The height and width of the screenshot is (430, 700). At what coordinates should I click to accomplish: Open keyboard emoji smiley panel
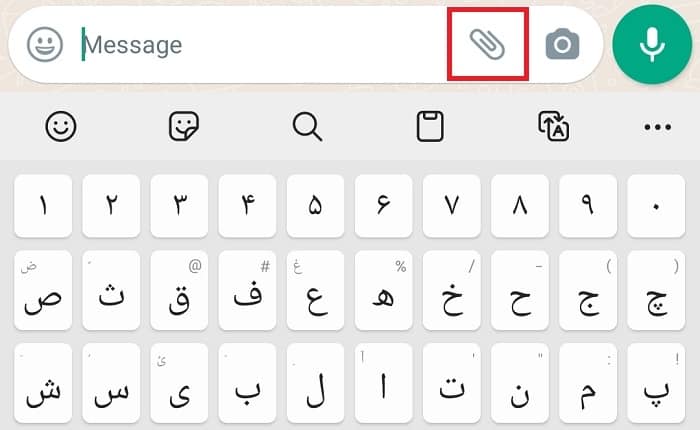(x=61, y=126)
